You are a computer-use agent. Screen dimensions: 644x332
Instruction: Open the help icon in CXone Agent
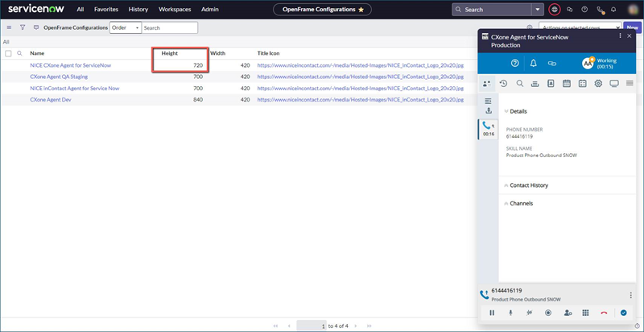[514, 64]
